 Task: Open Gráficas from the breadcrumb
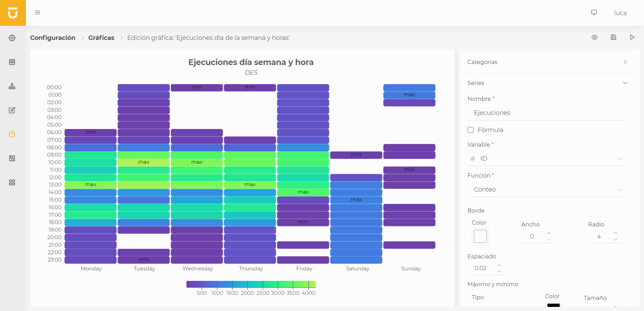coord(101,37)
